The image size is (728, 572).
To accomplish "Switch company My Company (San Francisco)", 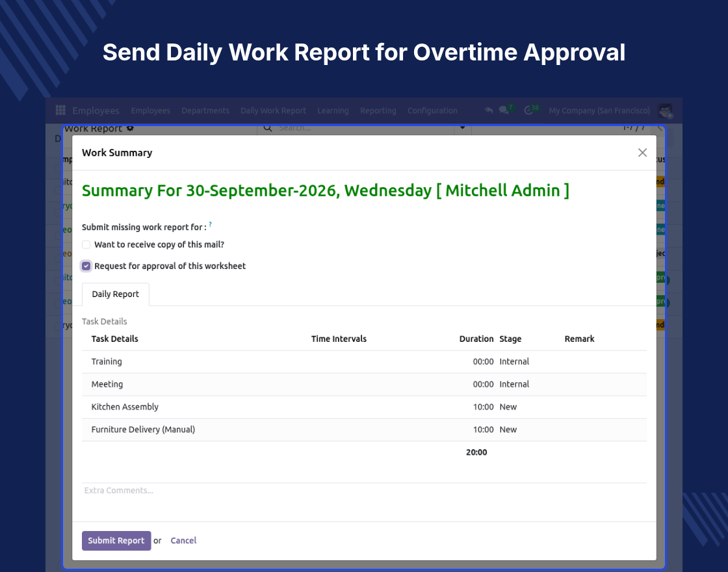I will [599, 110].
